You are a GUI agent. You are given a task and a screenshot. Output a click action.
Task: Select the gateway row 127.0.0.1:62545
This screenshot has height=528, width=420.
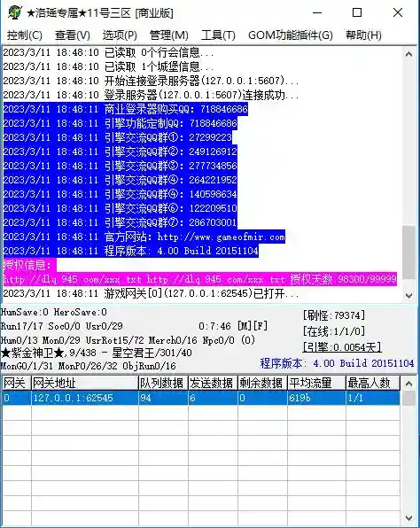coord(201,398)
